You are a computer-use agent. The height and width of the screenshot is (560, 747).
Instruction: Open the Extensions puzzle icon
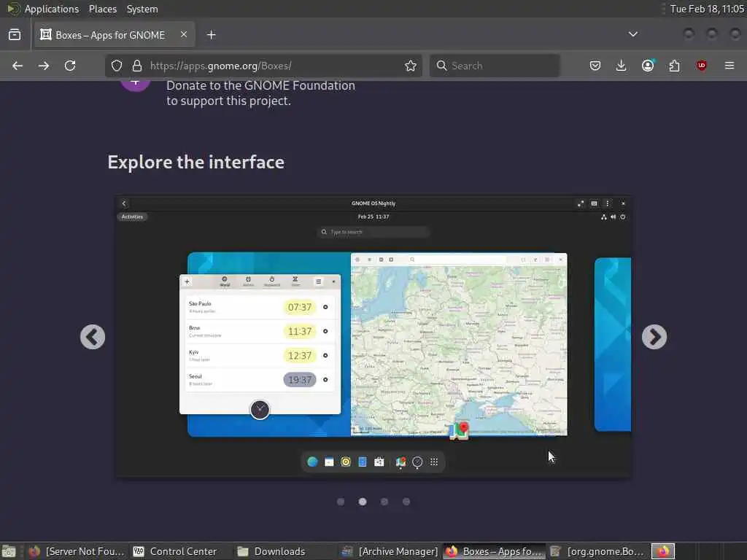(x=675, y=66)
